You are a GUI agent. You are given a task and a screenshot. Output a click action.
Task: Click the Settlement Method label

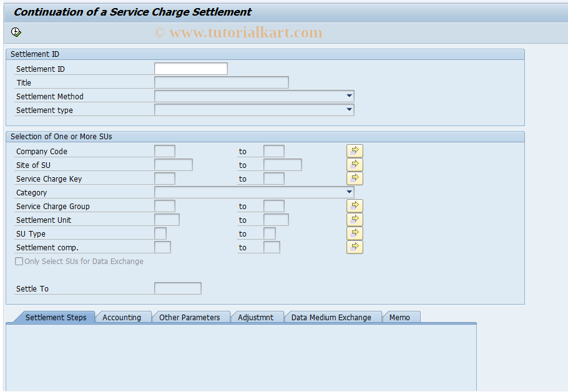tap(50, 96)
